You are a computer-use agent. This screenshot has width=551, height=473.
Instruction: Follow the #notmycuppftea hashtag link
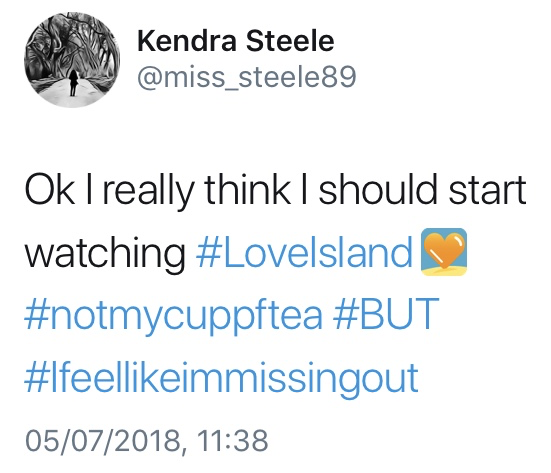click(x=173, y=315)
